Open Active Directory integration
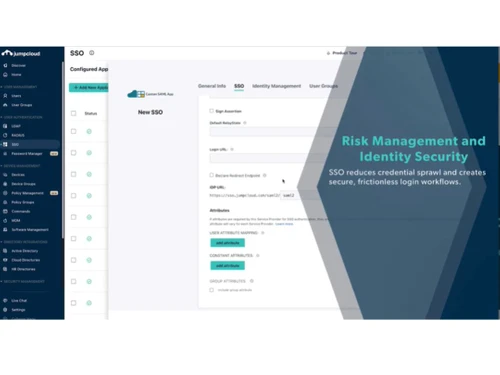 pyautogui.click(x=25, y=251)
